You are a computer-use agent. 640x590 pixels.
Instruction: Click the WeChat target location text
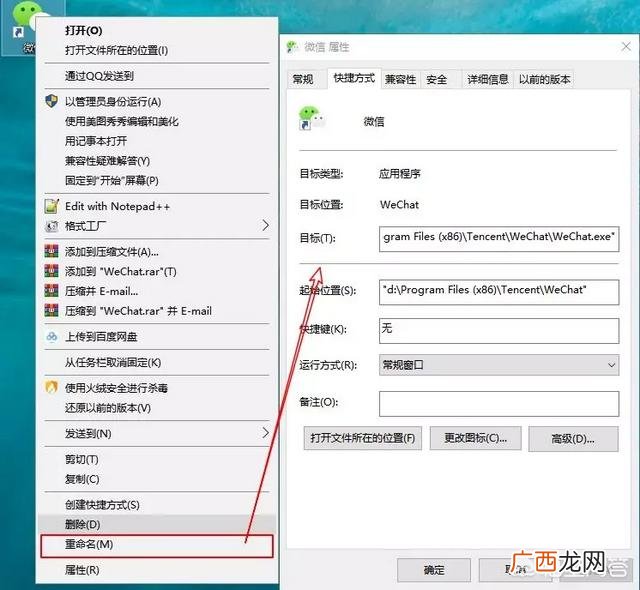[x=399, y=204]
